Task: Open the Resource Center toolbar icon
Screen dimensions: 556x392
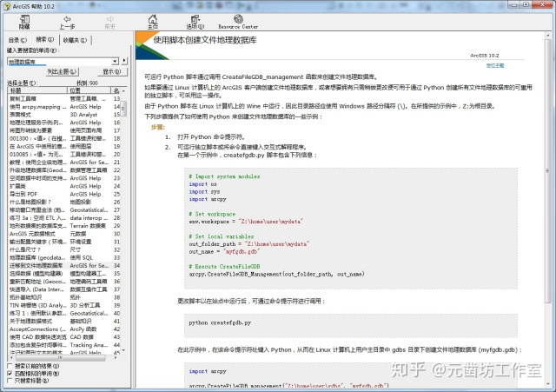Action: [x=238, y=23]
